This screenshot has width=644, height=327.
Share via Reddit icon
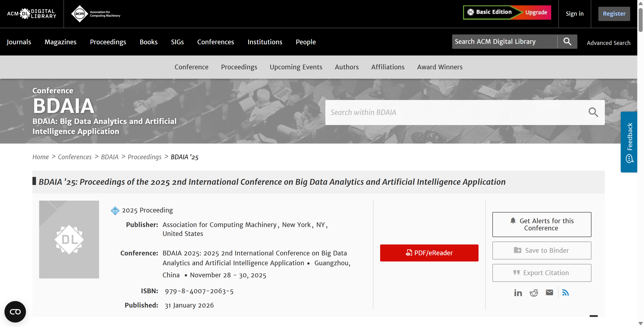tap(534, 293)
